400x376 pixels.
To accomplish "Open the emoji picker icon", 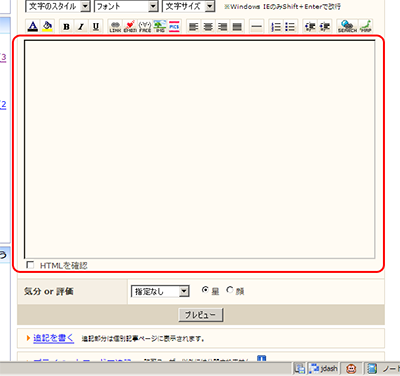I will [x=130, y=26].
